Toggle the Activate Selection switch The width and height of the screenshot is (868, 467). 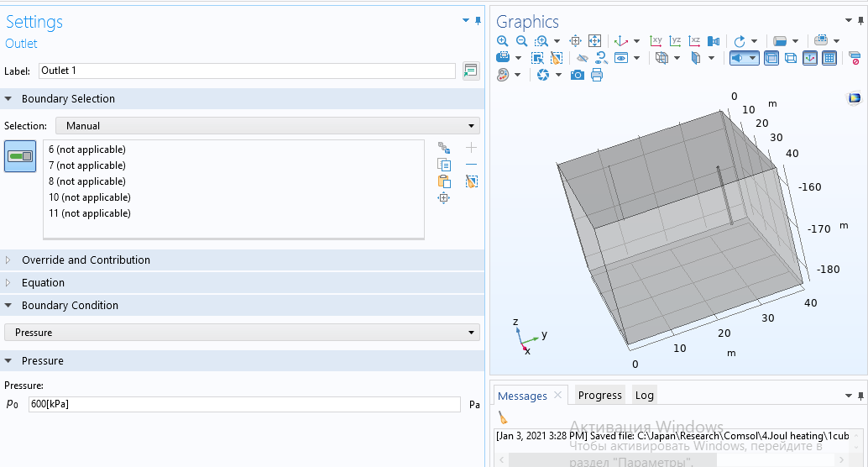pos(20,156)
